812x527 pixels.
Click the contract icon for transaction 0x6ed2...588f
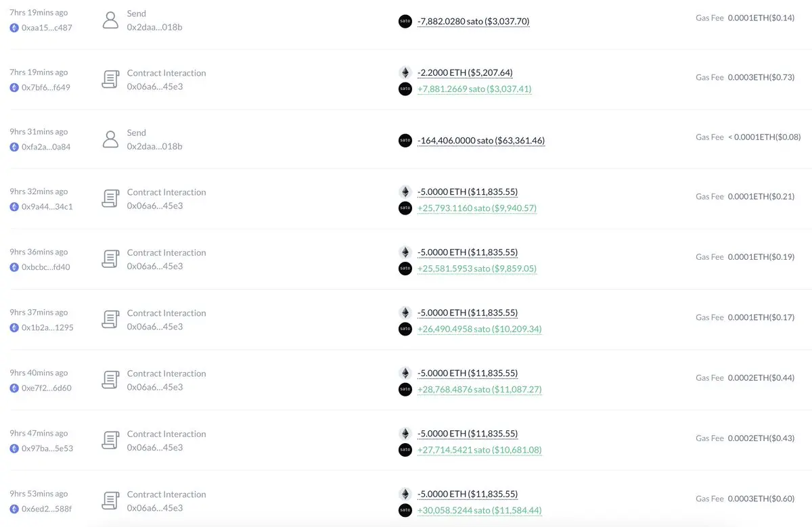(x=110, y=501)
